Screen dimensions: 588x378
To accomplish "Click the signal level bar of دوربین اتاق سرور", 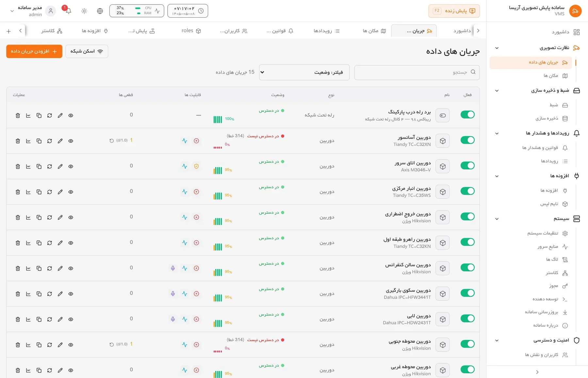I will 218,170.
